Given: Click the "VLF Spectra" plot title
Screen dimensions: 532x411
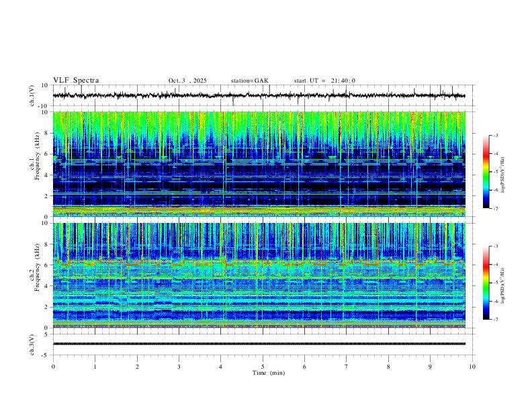Looking at the screenshot, I should click(76, 81).
